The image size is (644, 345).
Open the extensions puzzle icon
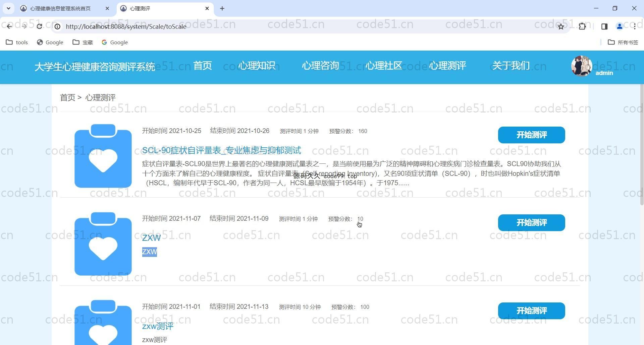pyautogui.click(x=582, y=26)
